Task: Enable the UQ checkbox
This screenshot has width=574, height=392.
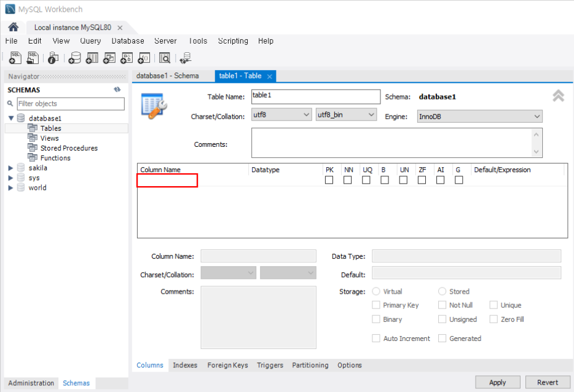Action: click(366, 179)
